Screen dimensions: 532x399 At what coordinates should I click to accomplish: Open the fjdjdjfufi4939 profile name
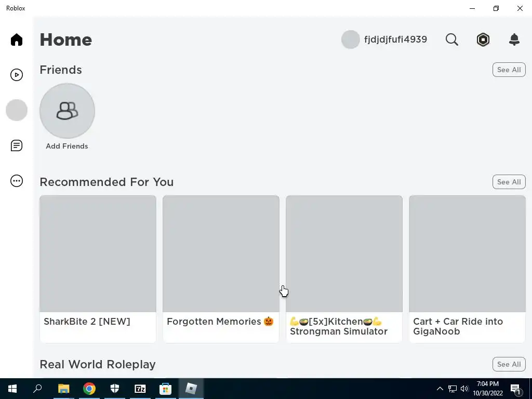395,39
